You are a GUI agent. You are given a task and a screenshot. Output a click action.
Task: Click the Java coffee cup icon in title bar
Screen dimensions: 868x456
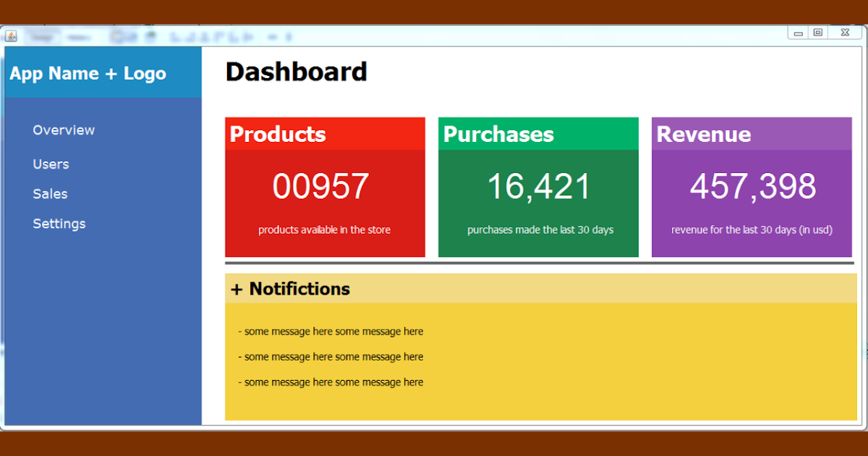pyautogui.click(x=11, y=36)
